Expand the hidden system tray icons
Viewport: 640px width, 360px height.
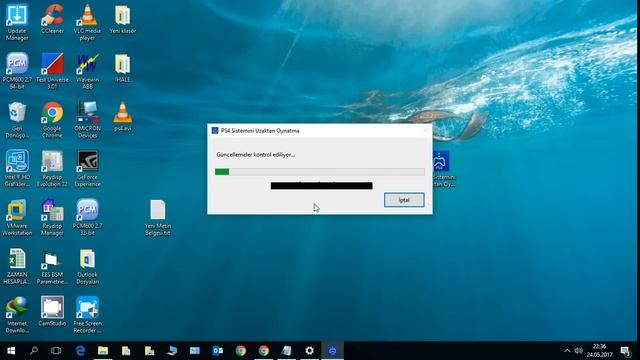[x=567, y=351]
